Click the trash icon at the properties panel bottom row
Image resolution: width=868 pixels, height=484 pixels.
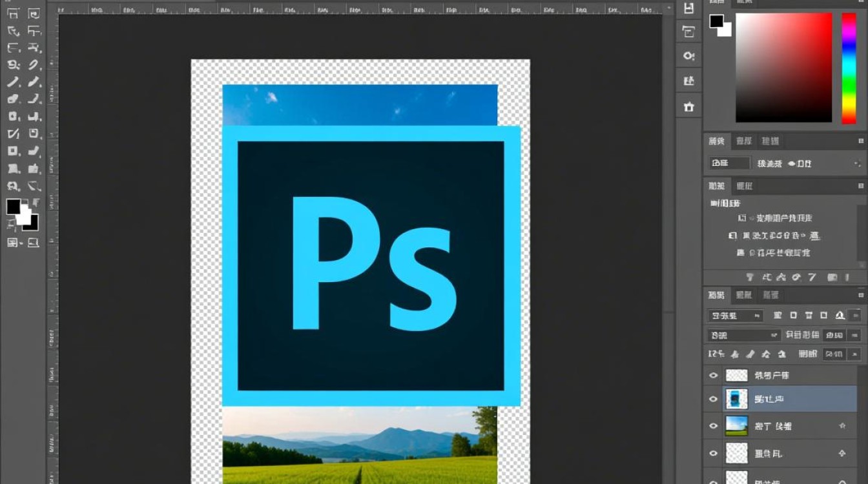(848, 277)
